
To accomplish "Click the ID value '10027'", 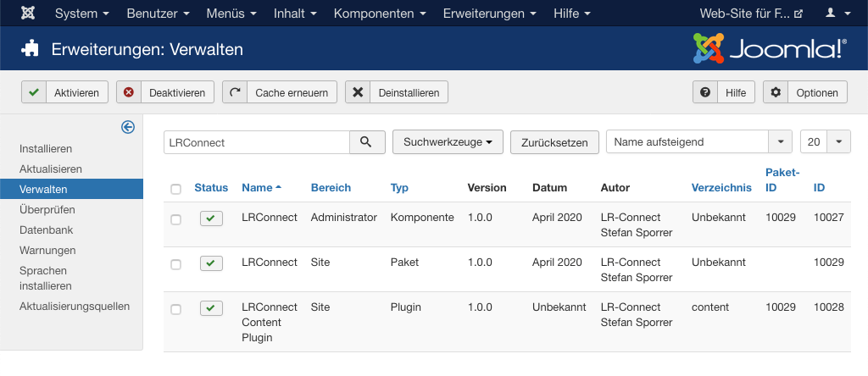I will pos(829,218).
